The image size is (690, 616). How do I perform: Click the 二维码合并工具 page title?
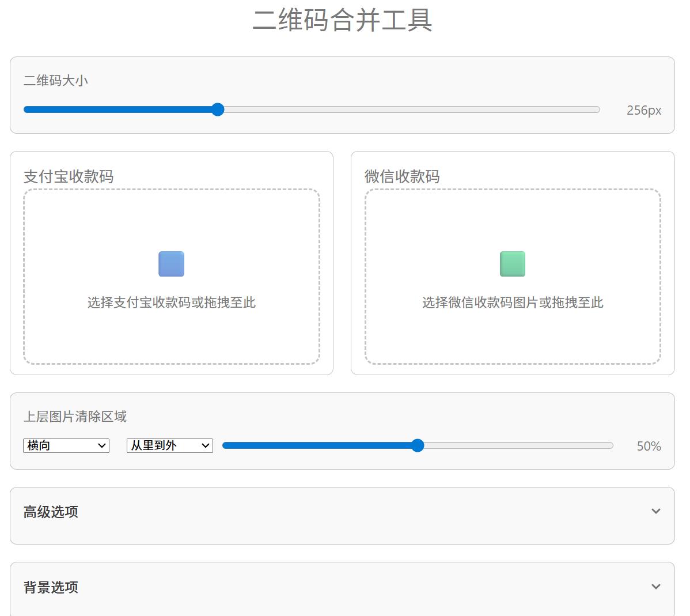(342, 20)
